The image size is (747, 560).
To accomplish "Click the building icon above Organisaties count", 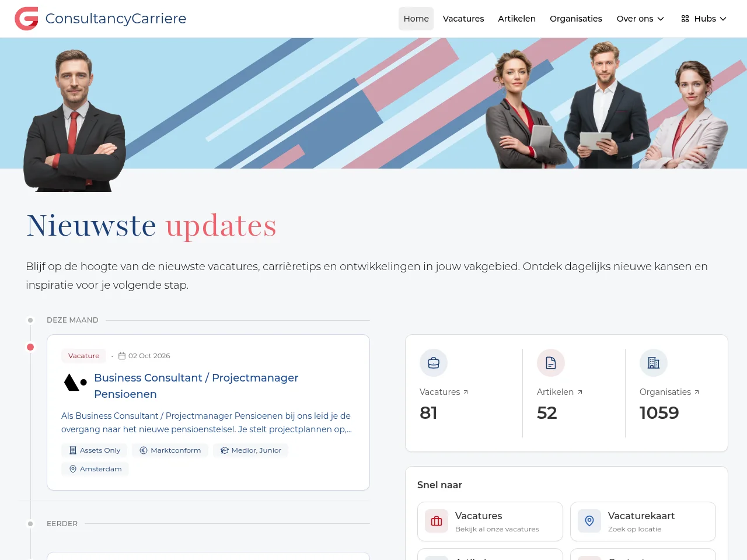I will 654,363.
